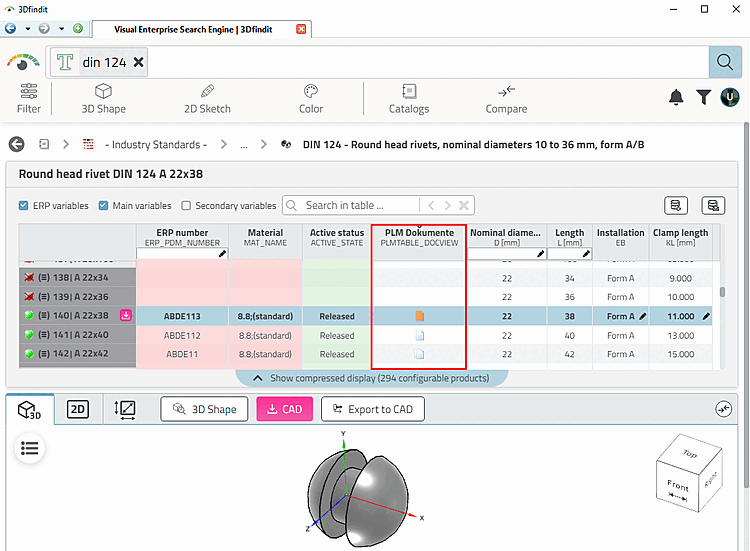Click the round compare icon in preview toolbar
Screen dimensions: 750x551
point(724,409)
